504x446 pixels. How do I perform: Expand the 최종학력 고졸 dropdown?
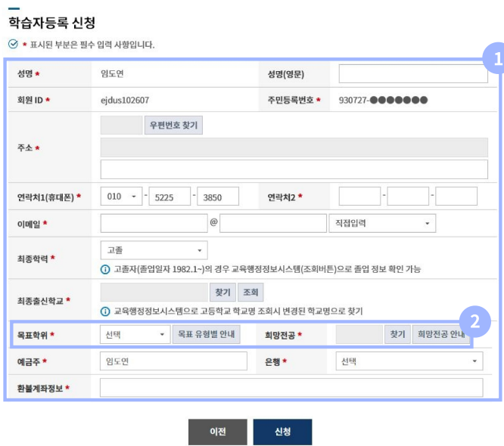coord(154,250)
